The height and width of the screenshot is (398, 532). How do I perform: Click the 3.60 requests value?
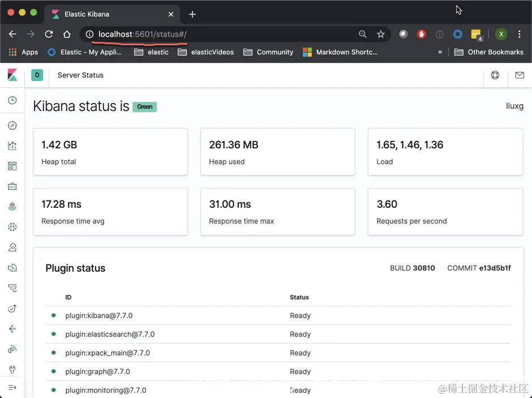click(x=387, y=204)
